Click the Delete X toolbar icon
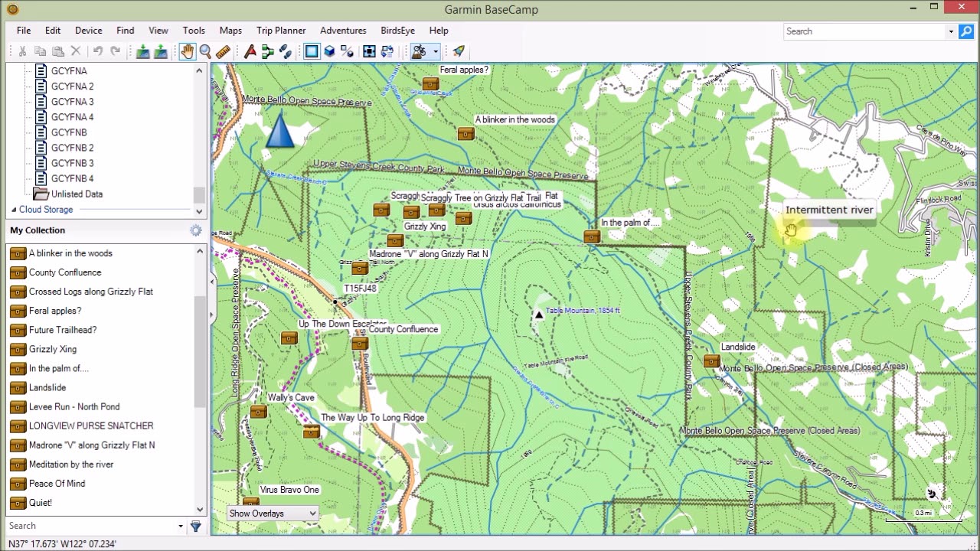Image resolution: width=980 pixels, height=551 pixels. pyautogui.click(x=76, y=51)
